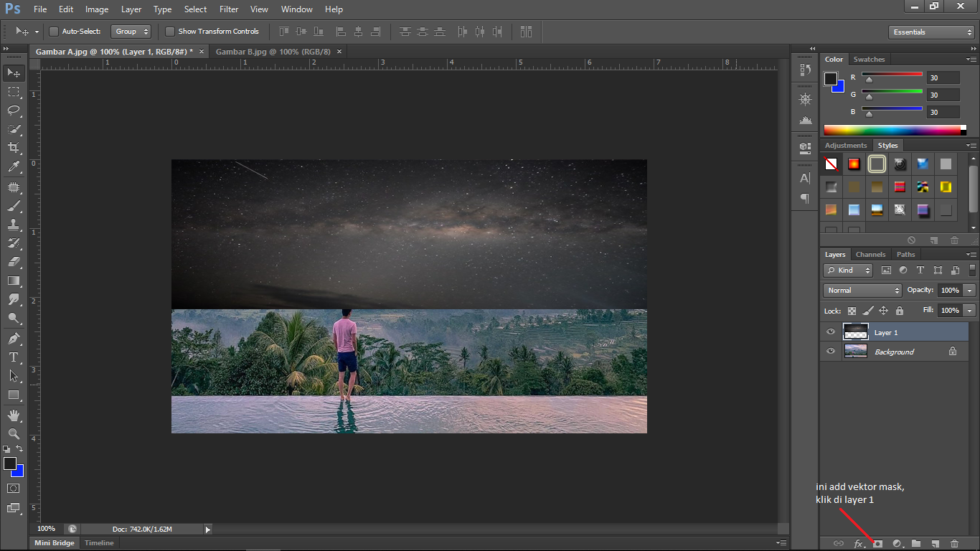Select the Zoom tool in the toolbox
The image size is (980, 551).
(14, 434)
